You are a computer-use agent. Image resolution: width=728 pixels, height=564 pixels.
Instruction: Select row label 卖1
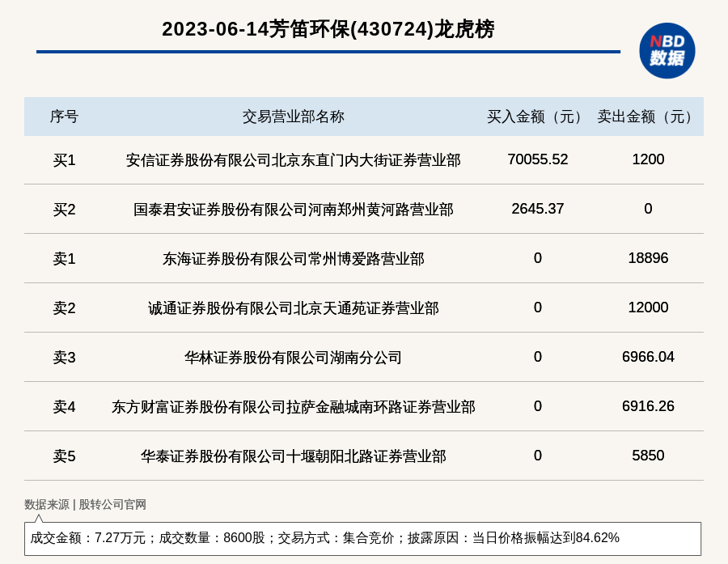pyautogui.click(x=64, y=259)
